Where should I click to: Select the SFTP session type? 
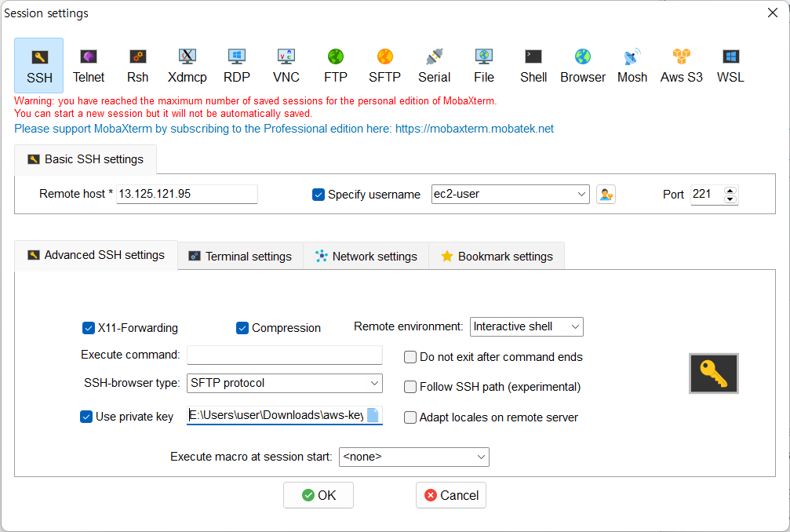[385, 65]
